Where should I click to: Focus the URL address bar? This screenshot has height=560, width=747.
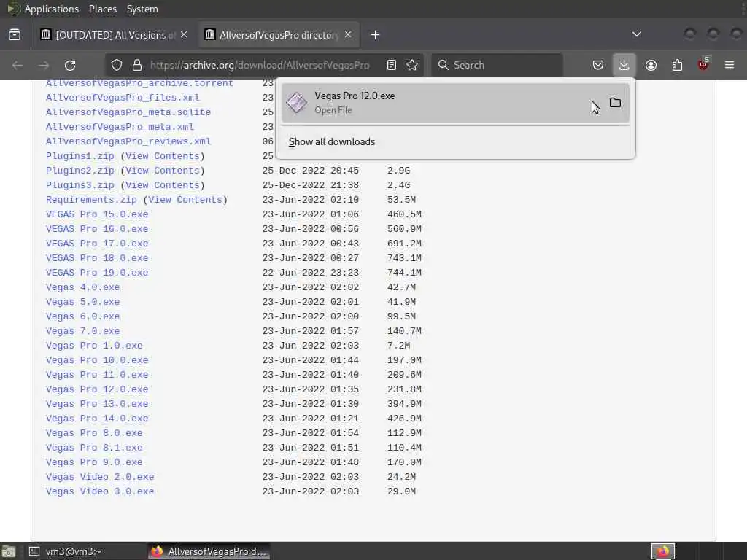tap(260, 65)
